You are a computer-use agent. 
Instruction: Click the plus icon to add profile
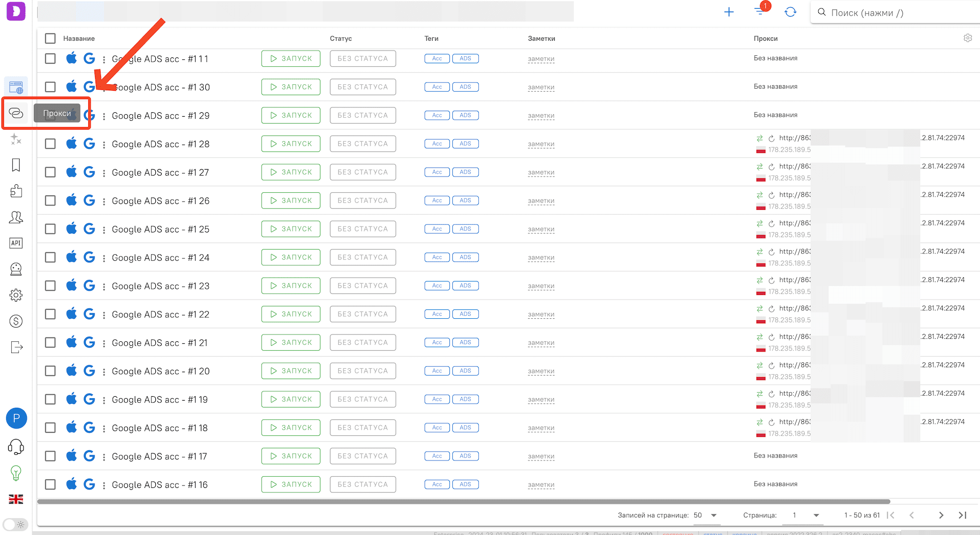point(729,12)
